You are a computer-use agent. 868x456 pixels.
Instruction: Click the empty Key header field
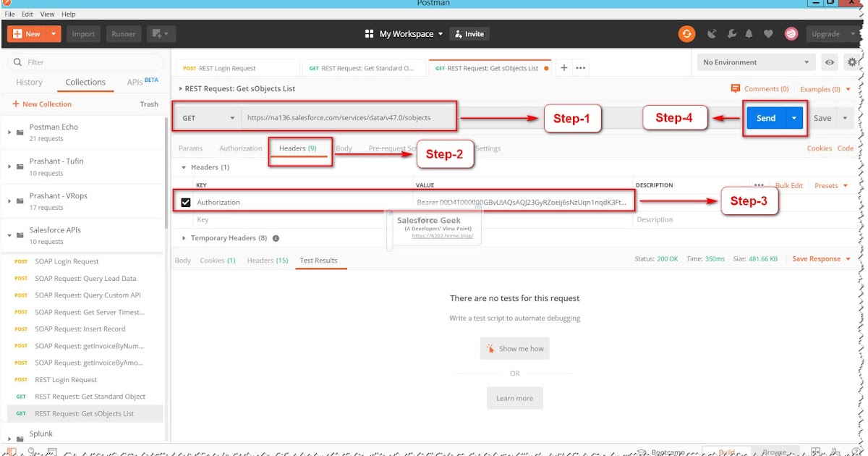(304, 219)
